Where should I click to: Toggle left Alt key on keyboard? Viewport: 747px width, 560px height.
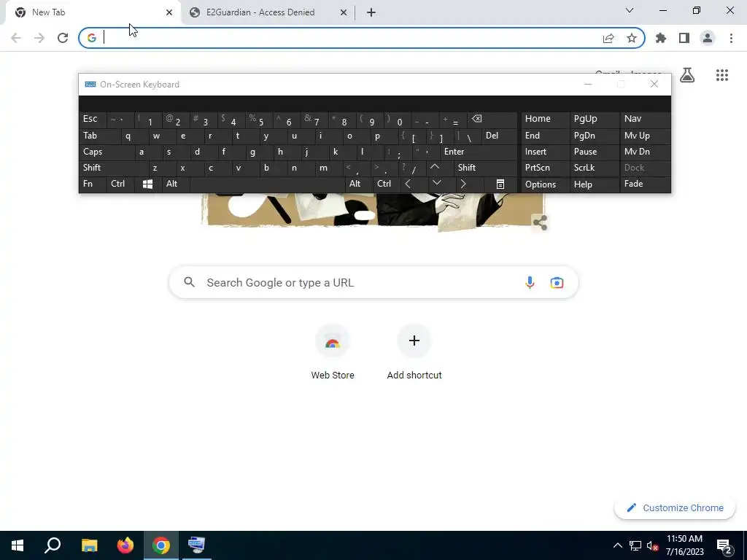tap(175, 184)
